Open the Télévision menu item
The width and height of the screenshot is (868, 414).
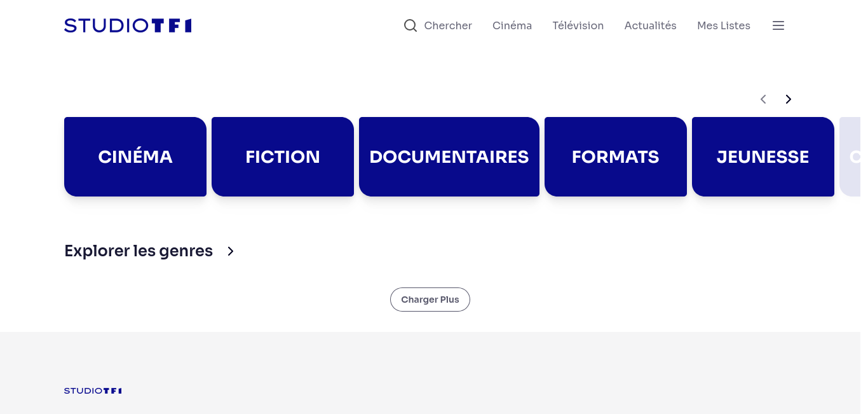pos(578,25)
